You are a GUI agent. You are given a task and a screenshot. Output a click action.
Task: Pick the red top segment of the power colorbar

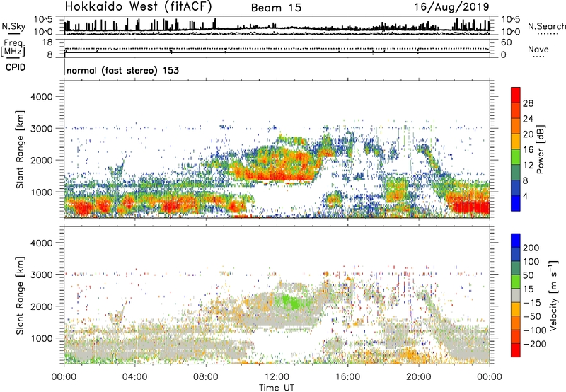[x=516, y=95]
